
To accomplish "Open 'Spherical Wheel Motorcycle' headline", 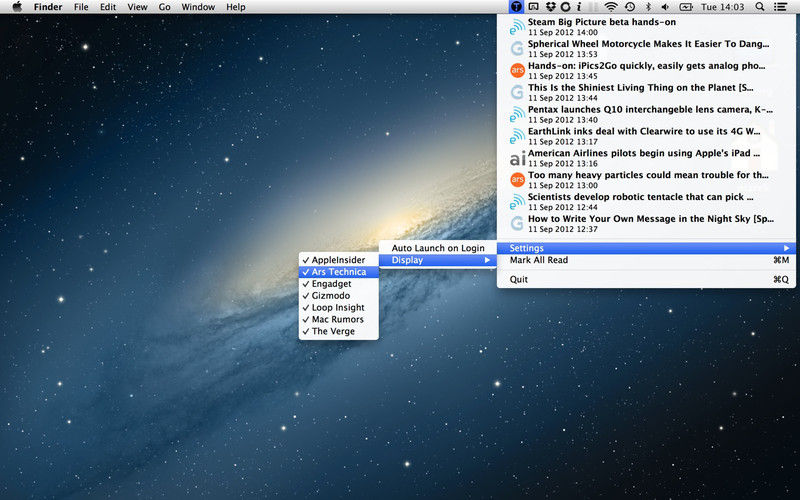I will pyautogui.click(x=648, y=44).
